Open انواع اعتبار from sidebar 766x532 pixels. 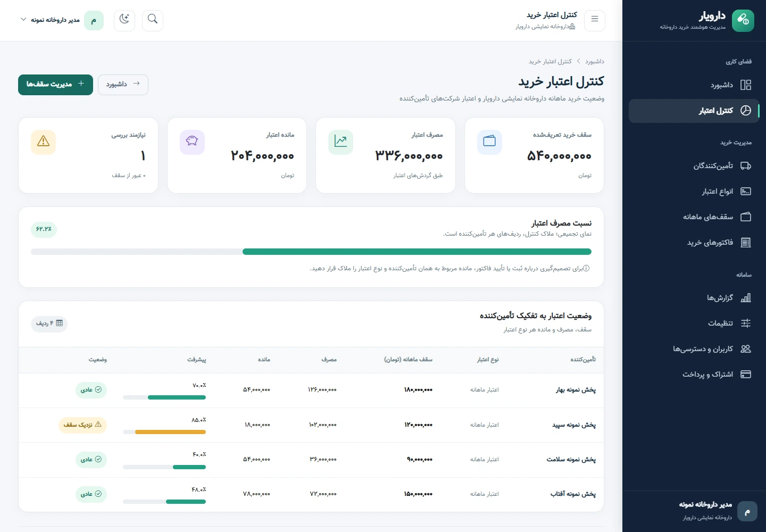pyautogui.click(x=694, y=192)
